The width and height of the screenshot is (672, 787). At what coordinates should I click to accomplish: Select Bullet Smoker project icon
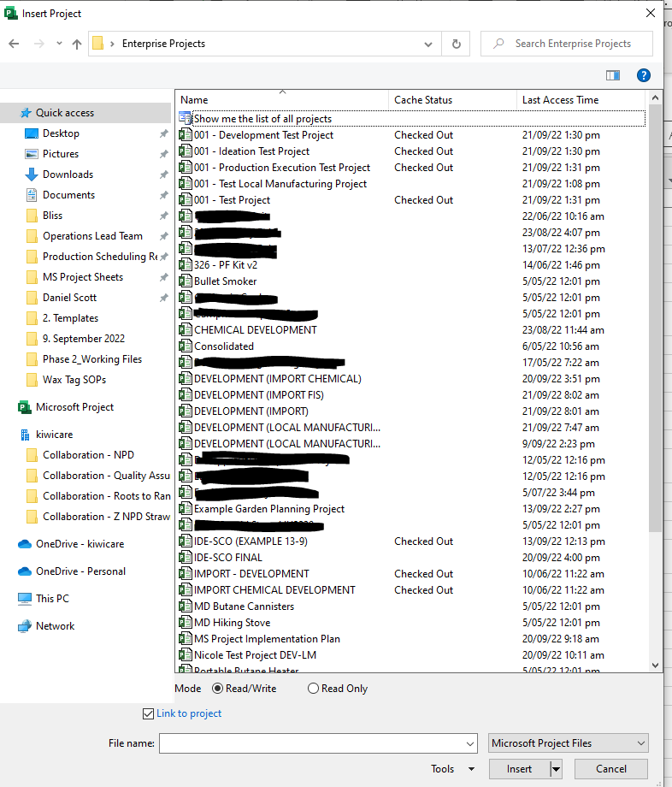(x=185, y=281)
